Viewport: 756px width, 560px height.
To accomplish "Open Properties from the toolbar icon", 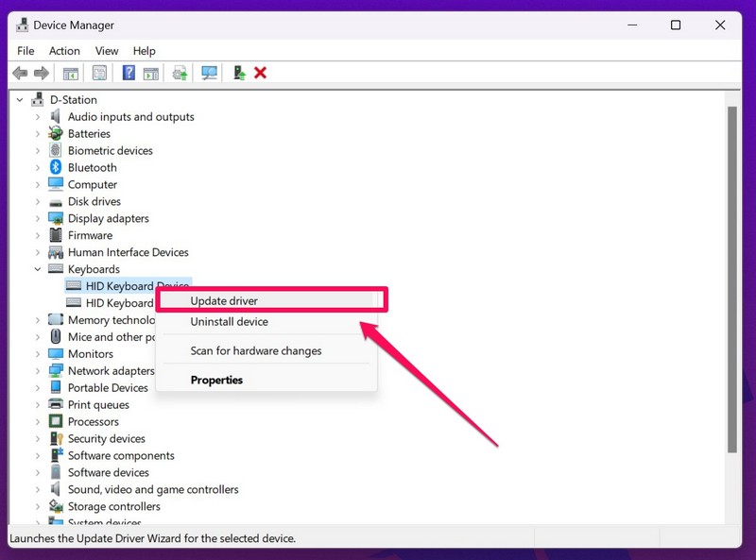I will click(99, 73).
